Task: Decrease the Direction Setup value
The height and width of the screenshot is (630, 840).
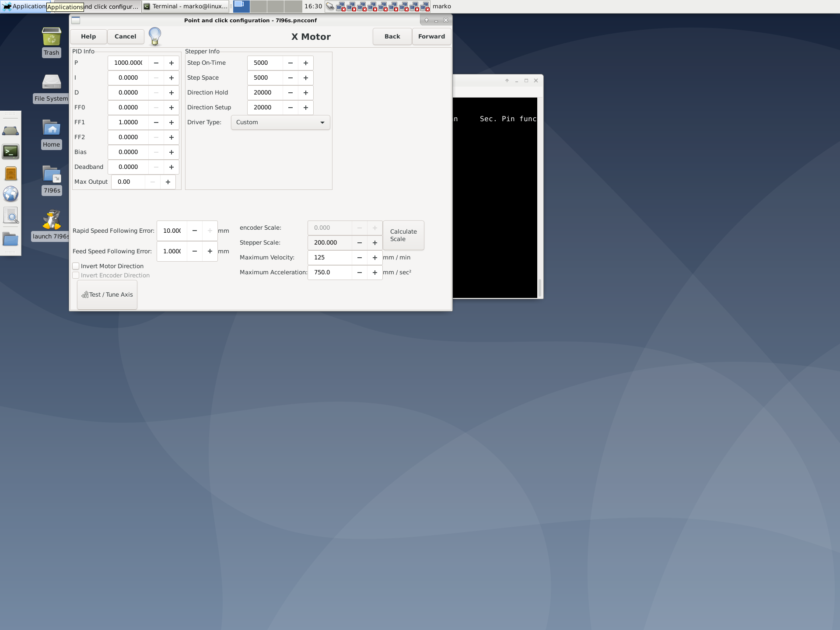Action: pyautogui.click(x=290, y=108)
